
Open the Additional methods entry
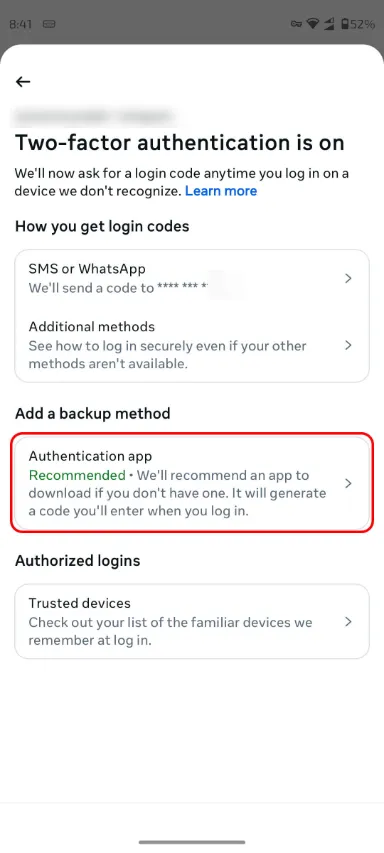point(192,345)
